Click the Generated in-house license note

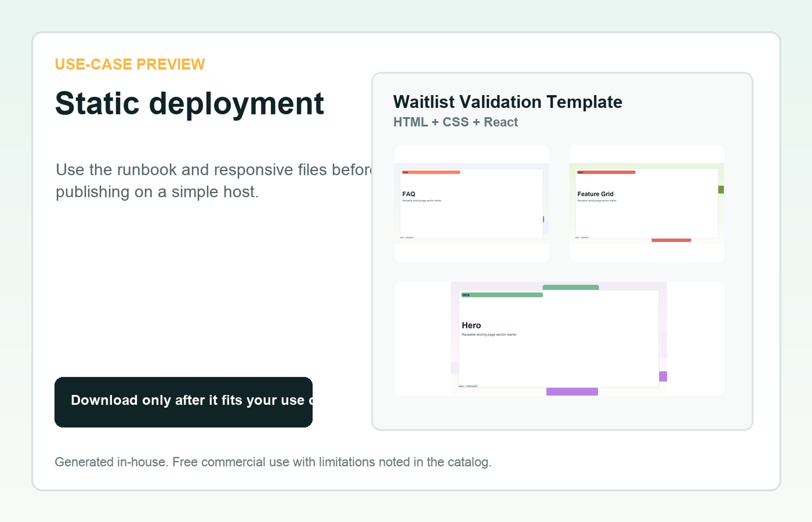pyautogui.click(x=273, y=462)
